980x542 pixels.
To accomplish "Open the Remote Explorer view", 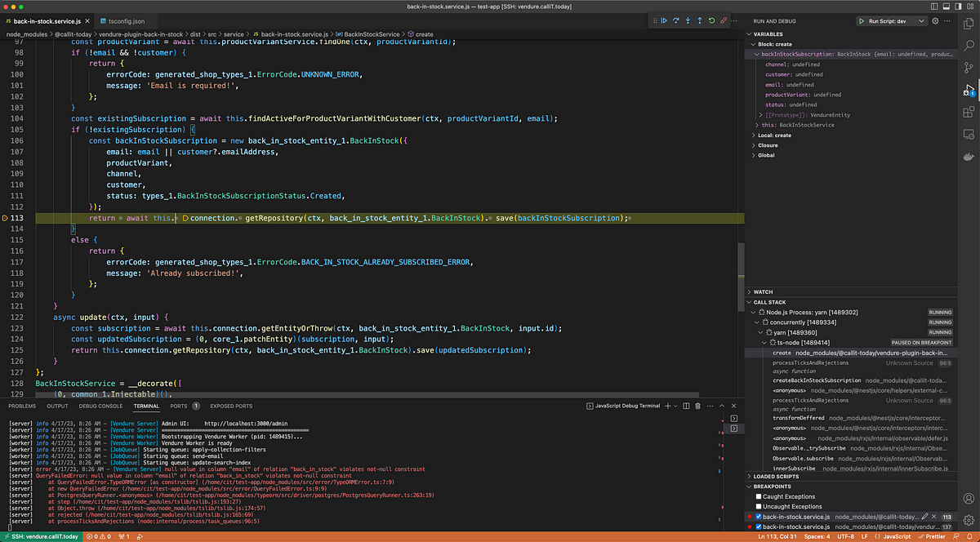I will [x=969, y=135].
